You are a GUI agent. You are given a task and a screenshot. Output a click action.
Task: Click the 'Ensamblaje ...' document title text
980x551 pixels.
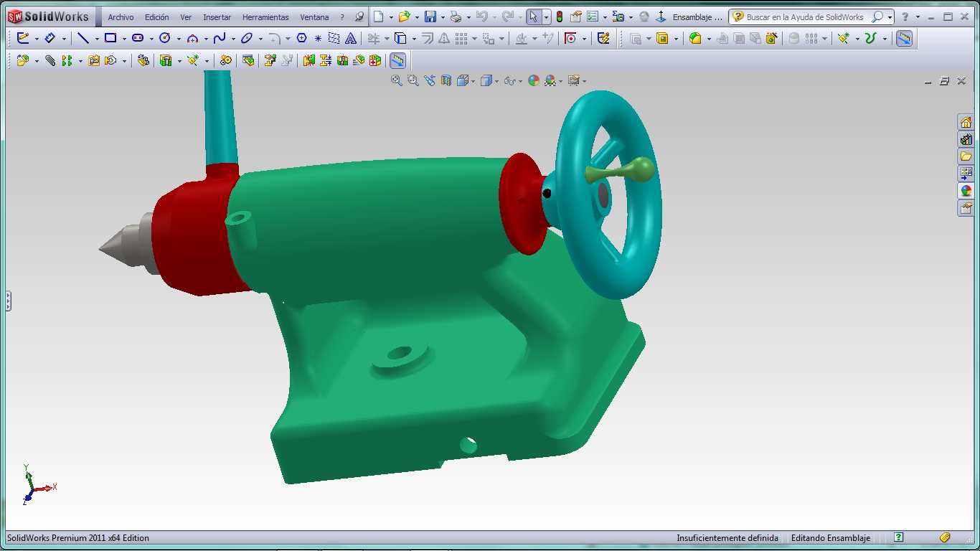tap(697, 17)
